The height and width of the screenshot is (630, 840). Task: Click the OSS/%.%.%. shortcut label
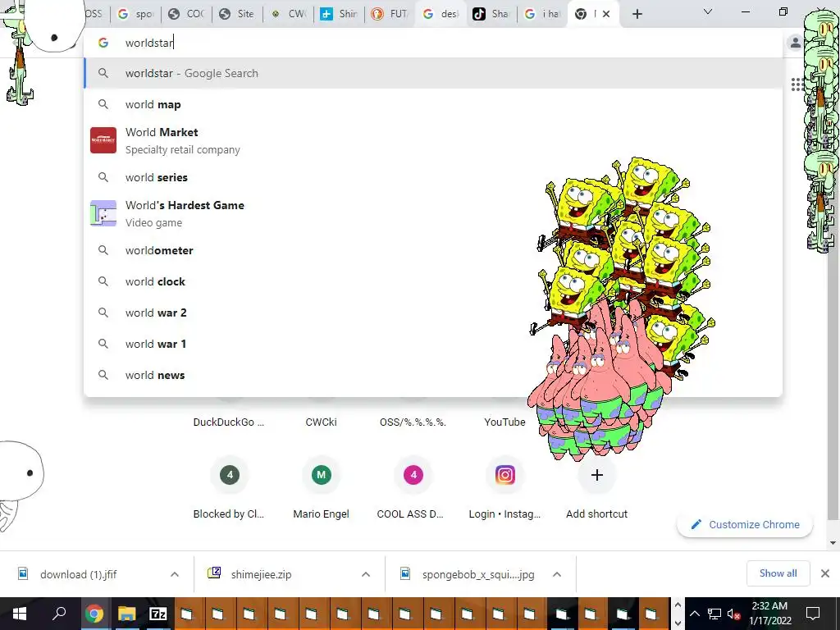click(x=413, y=422)
